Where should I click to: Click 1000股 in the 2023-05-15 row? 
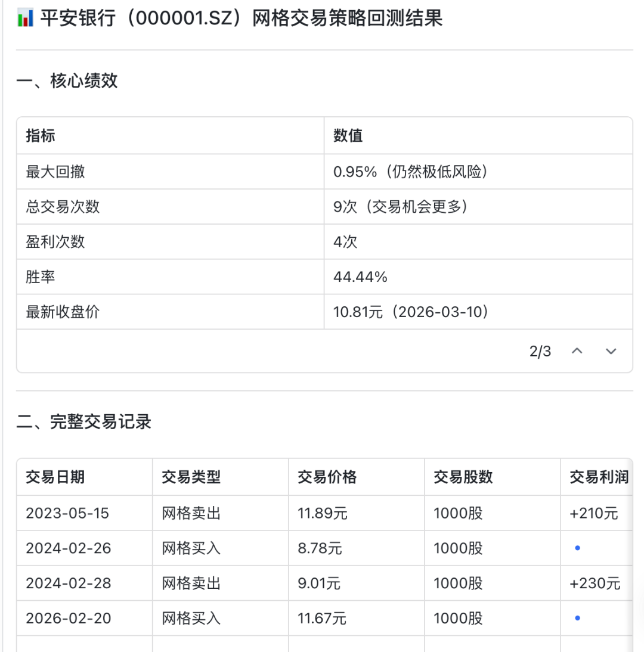458,513
